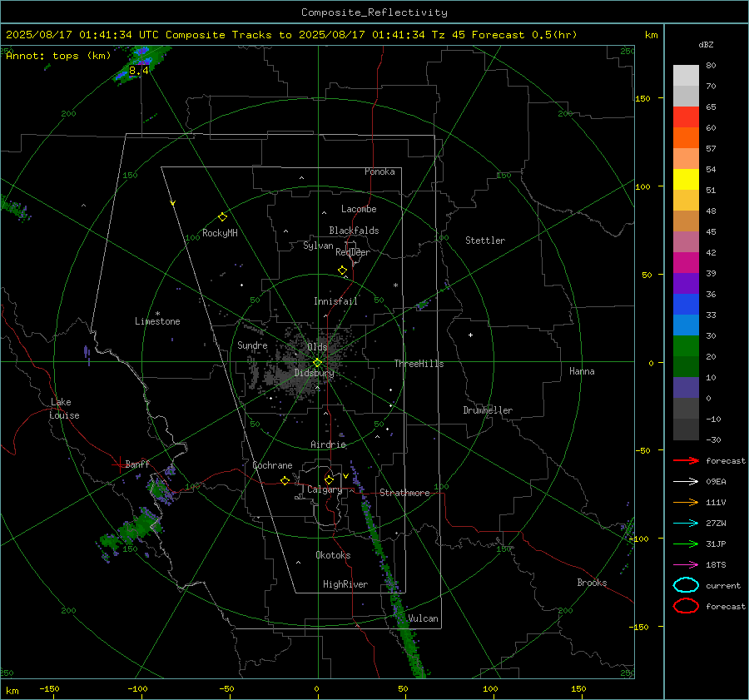Click the magenta 39-42 dBZ color swatch

(686, 263)
